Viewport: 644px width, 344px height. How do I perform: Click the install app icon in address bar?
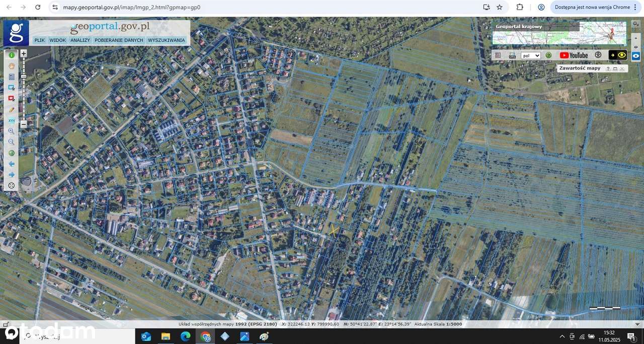(486, 7)
